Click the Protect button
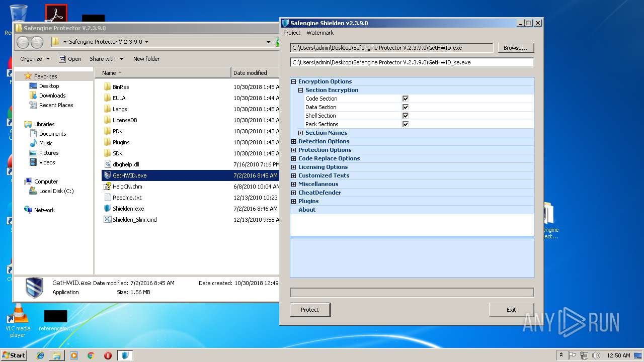 pyautogui.click(x=310, y=310)
